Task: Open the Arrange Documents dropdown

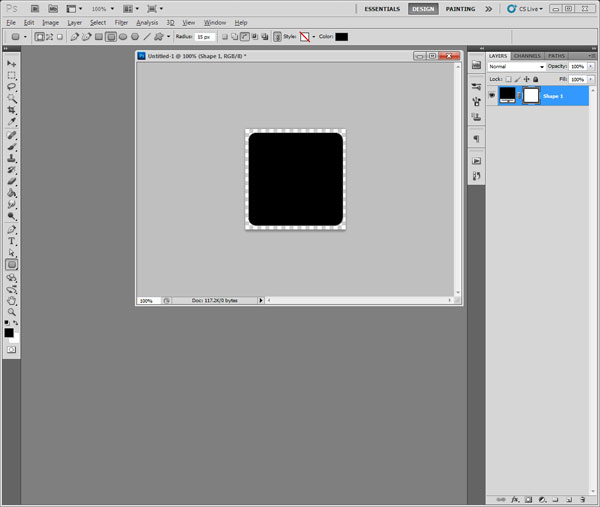Action: coord(131,8)
